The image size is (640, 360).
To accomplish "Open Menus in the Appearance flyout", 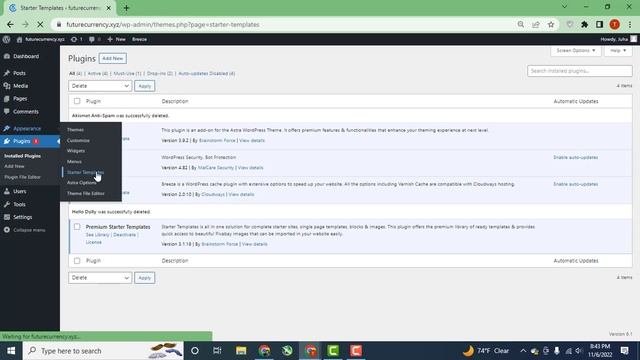I will pos(74,162).
